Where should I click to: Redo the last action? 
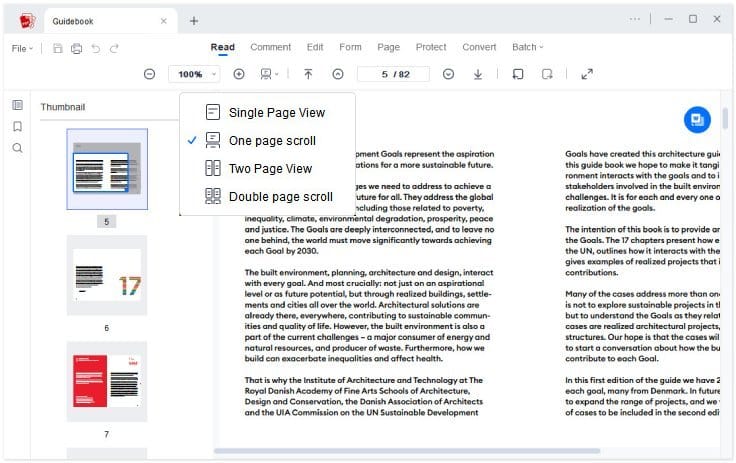114,48
